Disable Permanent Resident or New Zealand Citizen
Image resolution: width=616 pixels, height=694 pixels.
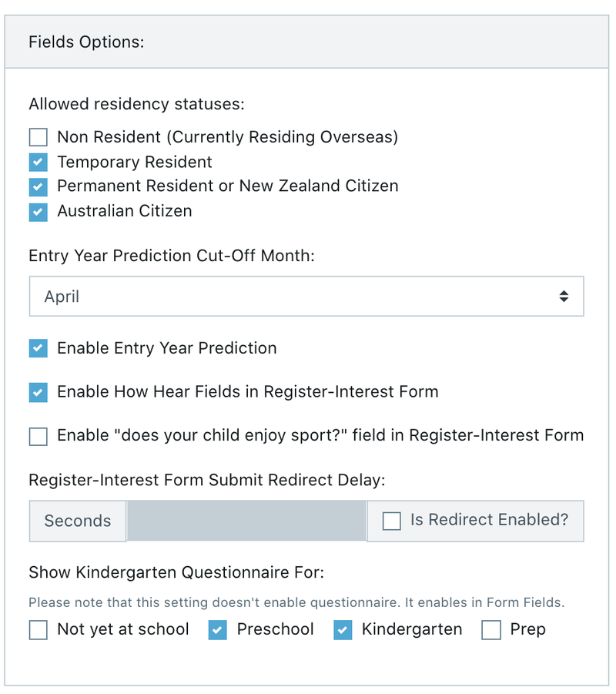(38, 187)
